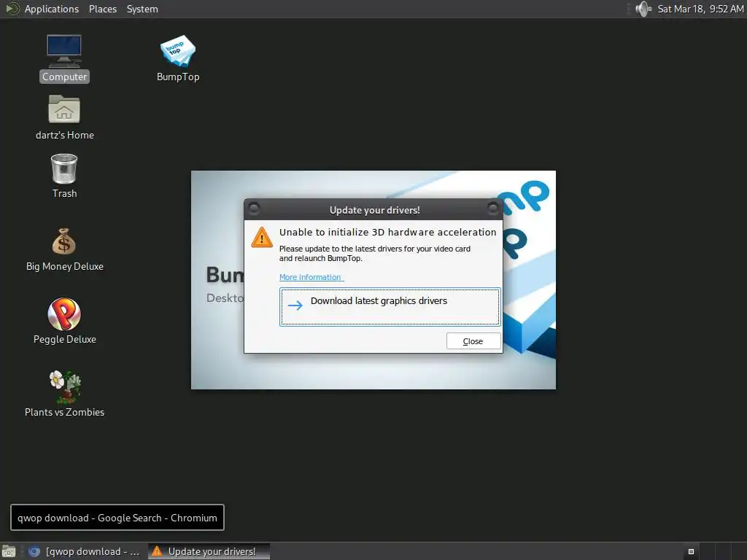The width and height of the screenshot is (747, 560).
Task: Open the System menu
Action: [142, 9]
